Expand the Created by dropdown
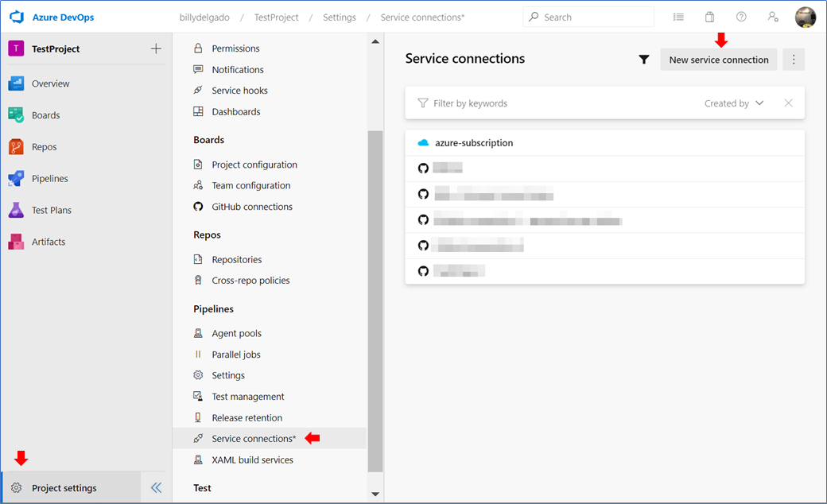The height and width of the screenshot is (504, 827). click(734, 103)
